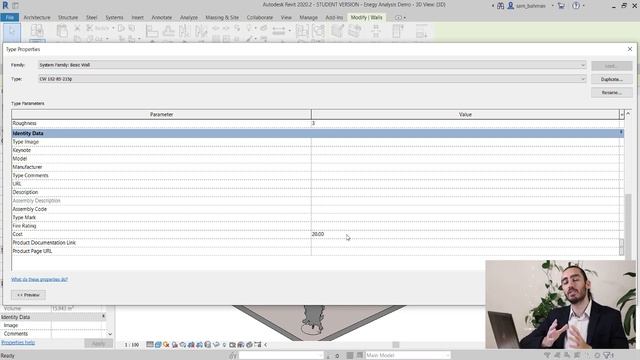Viewport: 640px width, 360px height.
Task: Close the Type Properties dialog
Action: click(629, 49)
